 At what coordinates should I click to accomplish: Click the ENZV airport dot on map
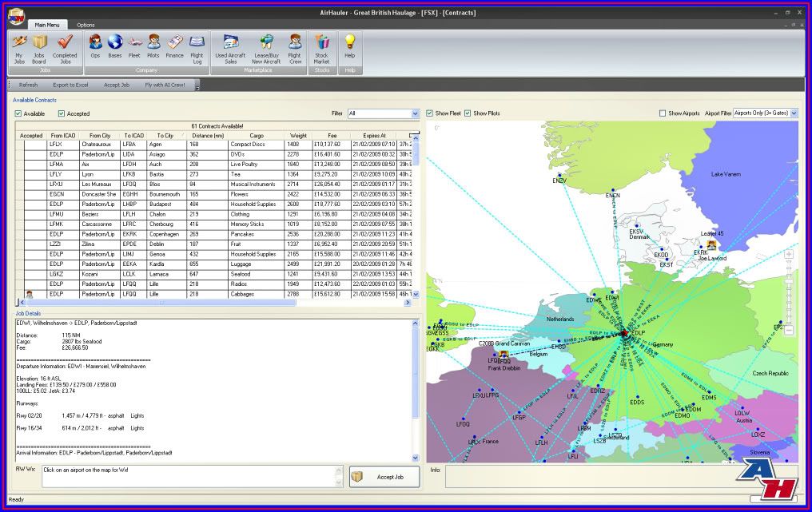(559, 176)
